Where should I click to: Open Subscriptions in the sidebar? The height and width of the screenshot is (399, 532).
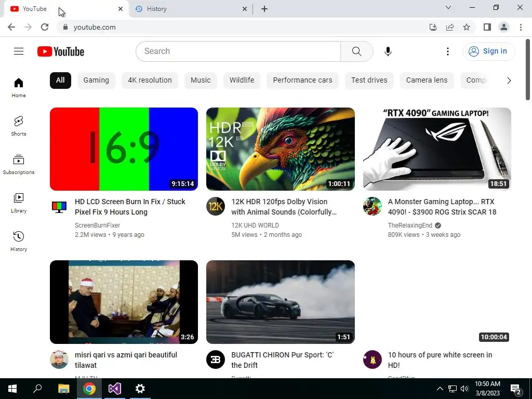[19, 165]
